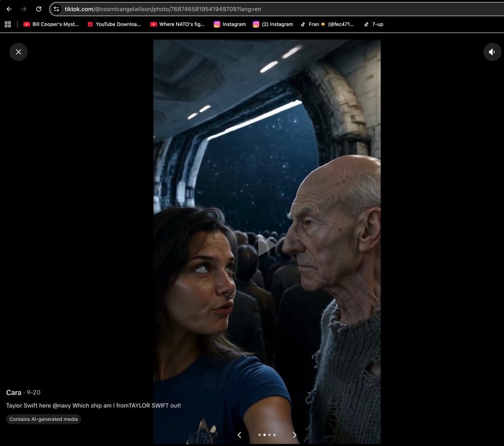Screen dimensions: 504x446
Task: Reload the TikTok page
Action: [x=38, y=9]
